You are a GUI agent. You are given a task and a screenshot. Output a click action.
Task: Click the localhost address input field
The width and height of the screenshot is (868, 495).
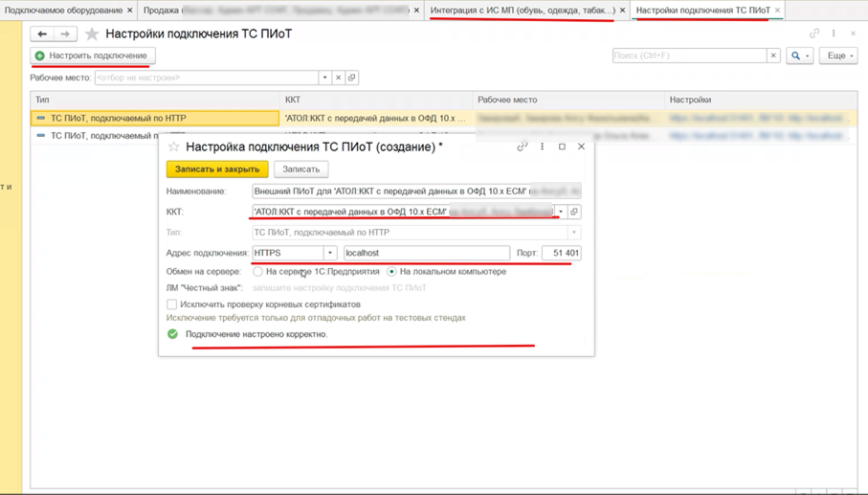426,253
